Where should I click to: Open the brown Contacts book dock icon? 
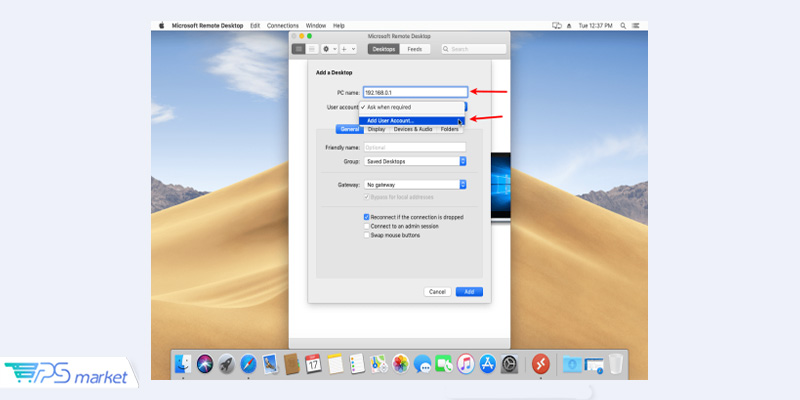(291, 364)
